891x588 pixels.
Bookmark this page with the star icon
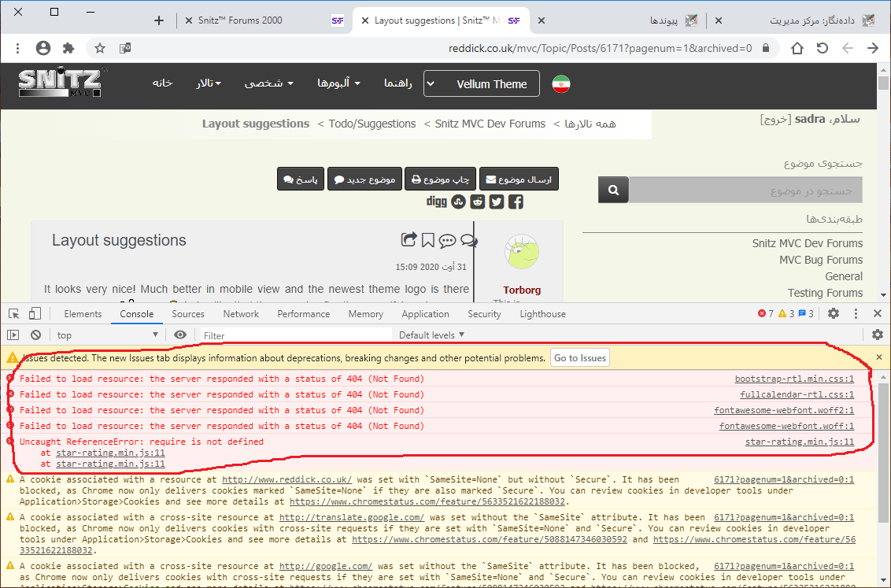(x=100, y=48)
